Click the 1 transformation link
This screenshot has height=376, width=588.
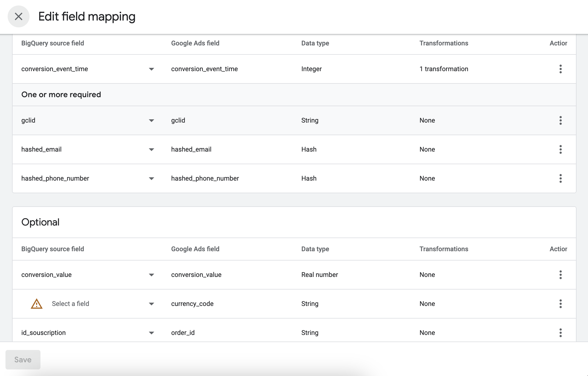pos(444,69)
